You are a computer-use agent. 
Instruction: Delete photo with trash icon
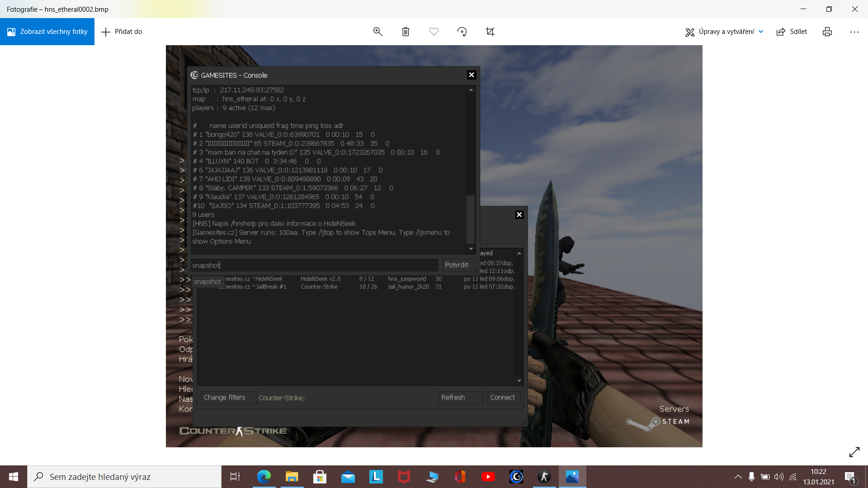click(x=406, y=32)
